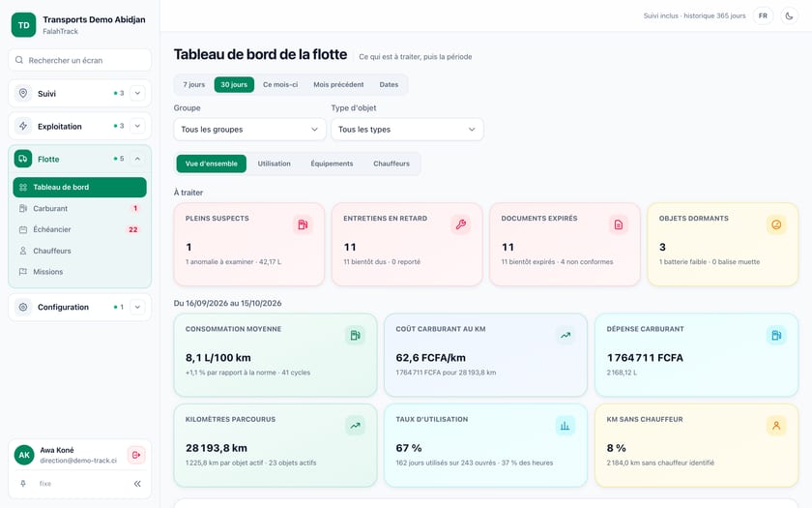
Task: Click the bar chart icon in Taux d'utilisation card
Action: (x=565, y=426)
